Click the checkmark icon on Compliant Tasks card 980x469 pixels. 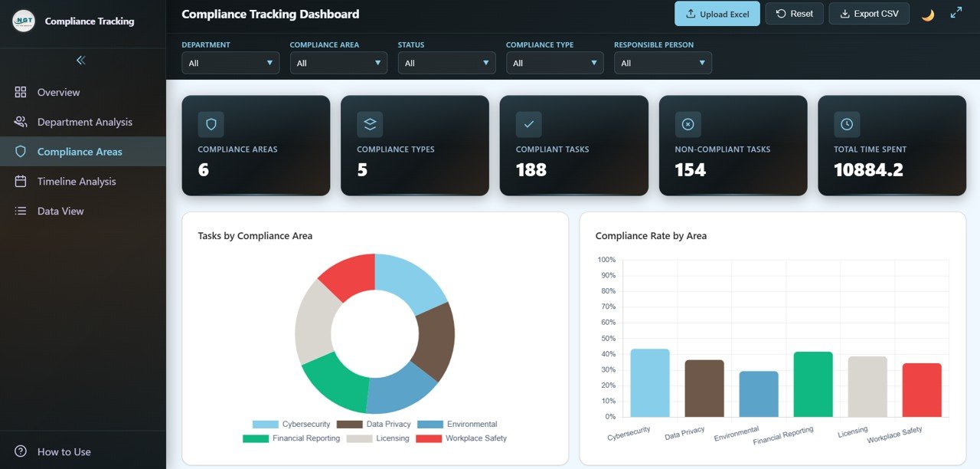(528, 124)
